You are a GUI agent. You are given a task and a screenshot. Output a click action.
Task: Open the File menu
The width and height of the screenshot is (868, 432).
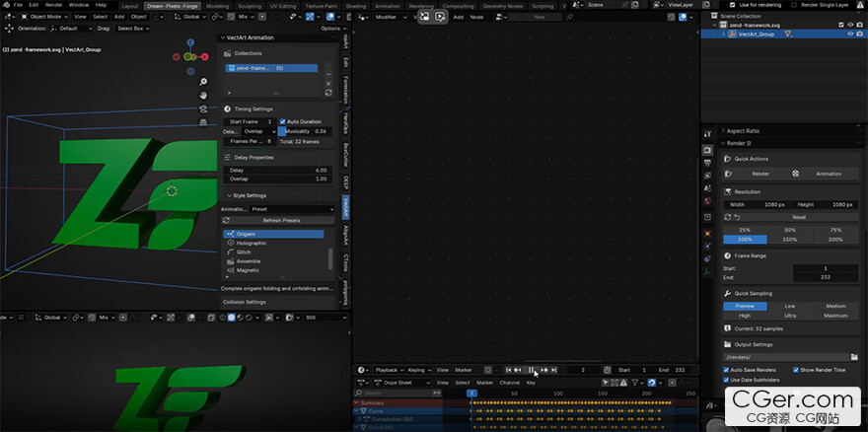point(19,5)
